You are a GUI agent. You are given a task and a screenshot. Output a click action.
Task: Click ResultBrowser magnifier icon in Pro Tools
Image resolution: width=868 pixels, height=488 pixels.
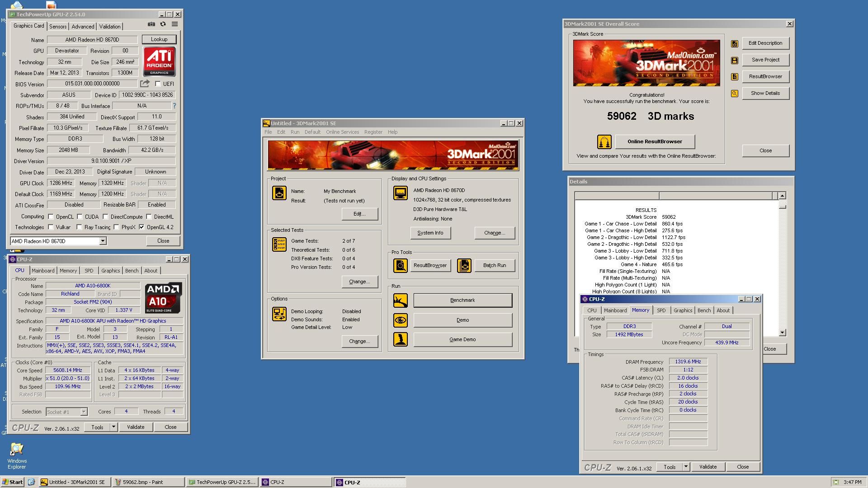tap(400, 265)
